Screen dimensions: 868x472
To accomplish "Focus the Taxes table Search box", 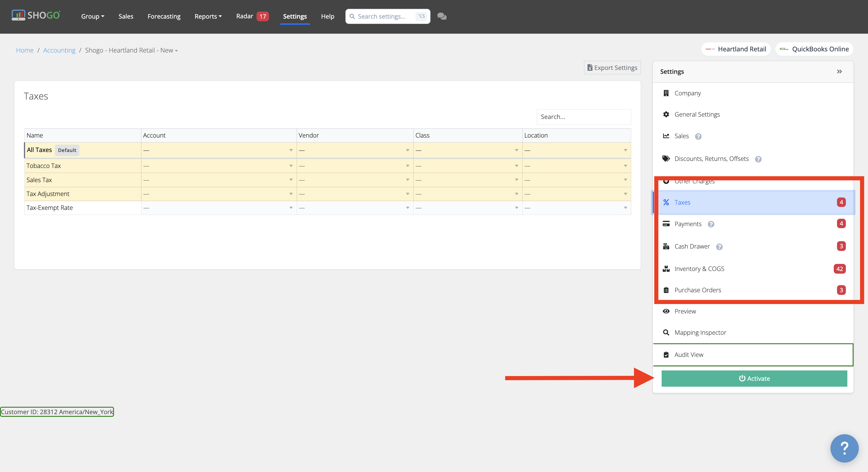I will 584,117.
